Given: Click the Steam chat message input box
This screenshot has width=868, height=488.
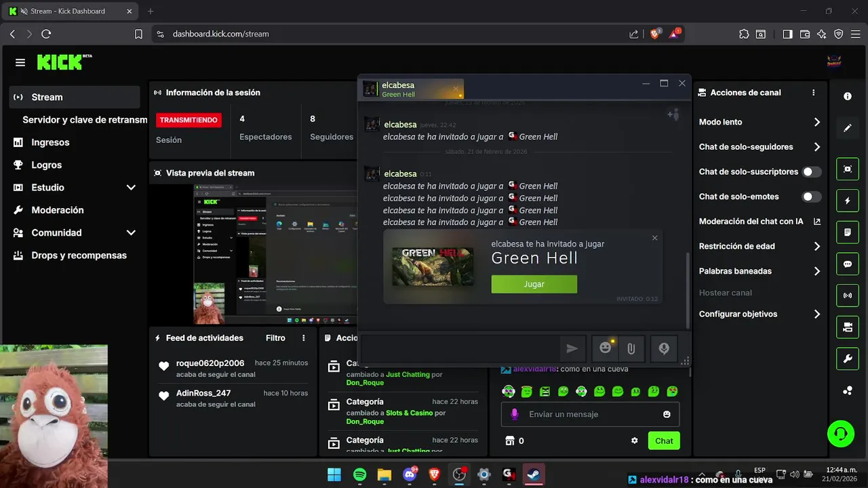Looking at the screenshot, I should point(461,348).
